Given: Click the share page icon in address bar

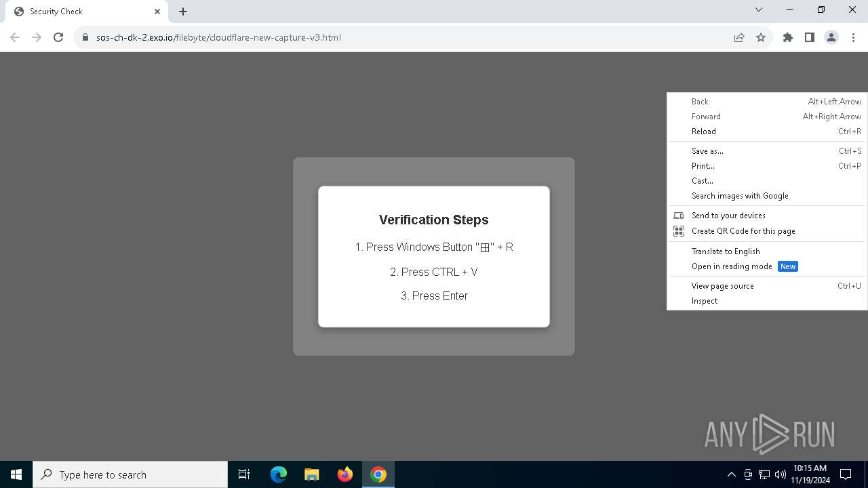Looking at the screenshot, I should pos(739,37).
